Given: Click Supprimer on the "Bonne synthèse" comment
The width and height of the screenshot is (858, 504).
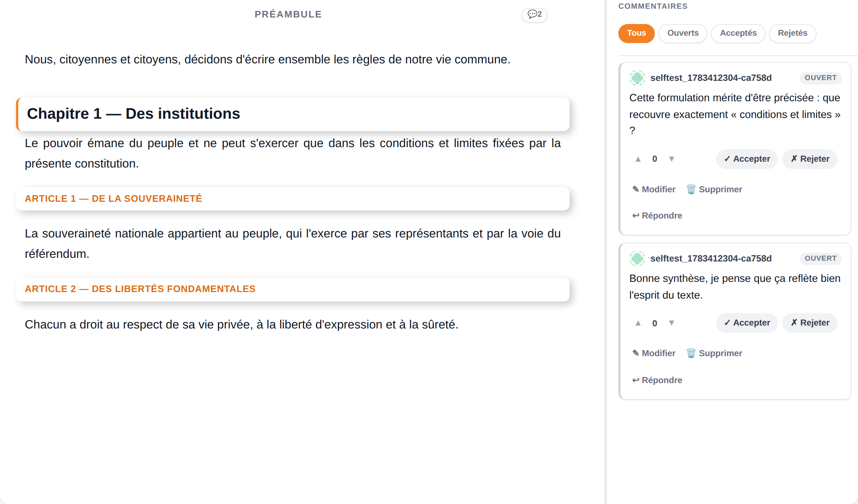Looking at the screenshot, I should point(714,353).
